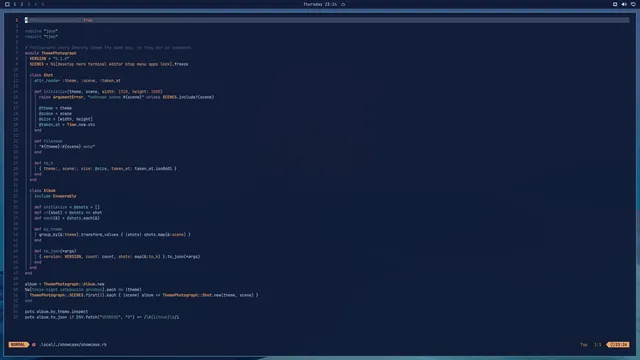Switch to workspace 3 in top bar
The image size is (640, 360).
(29, 4)
